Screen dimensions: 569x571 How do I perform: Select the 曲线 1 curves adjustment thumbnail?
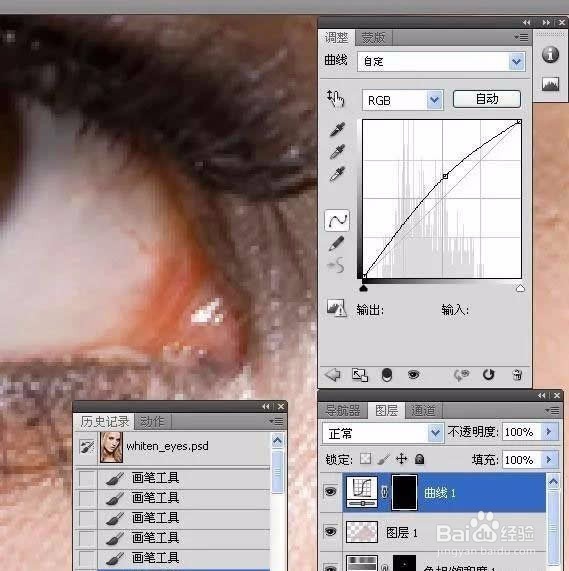coord(362,491)
